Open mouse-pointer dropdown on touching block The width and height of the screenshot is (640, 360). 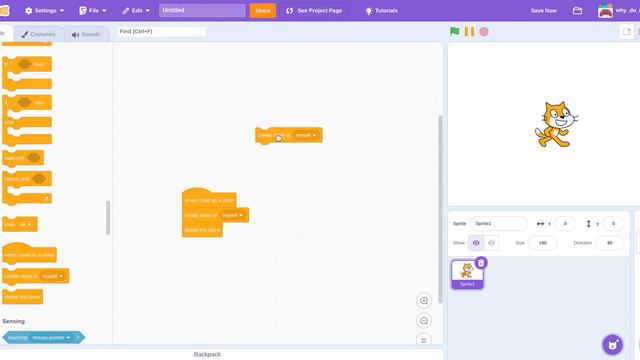51,338
